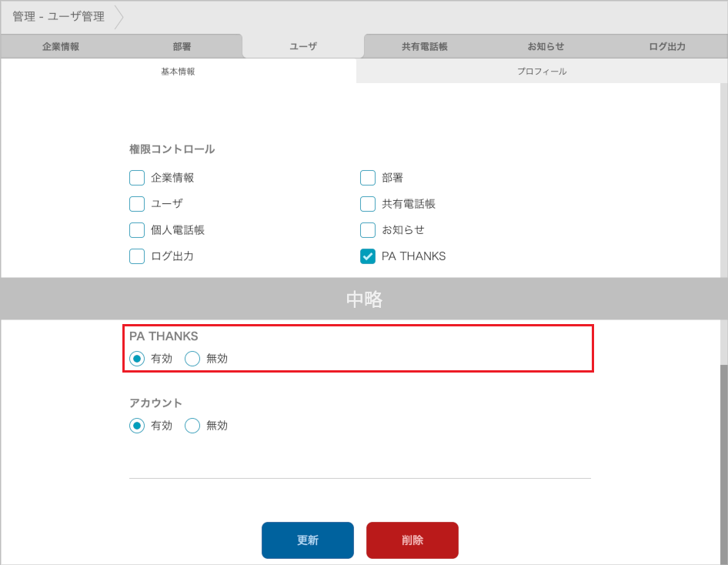
Task: Switch to the 部署 tab
Action: tap(182, 46)
